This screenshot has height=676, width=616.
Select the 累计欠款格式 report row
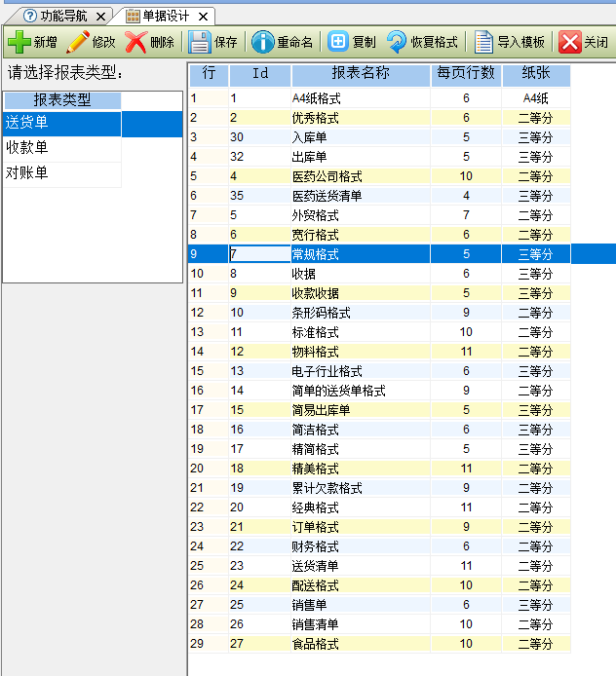tap(379, 488)
